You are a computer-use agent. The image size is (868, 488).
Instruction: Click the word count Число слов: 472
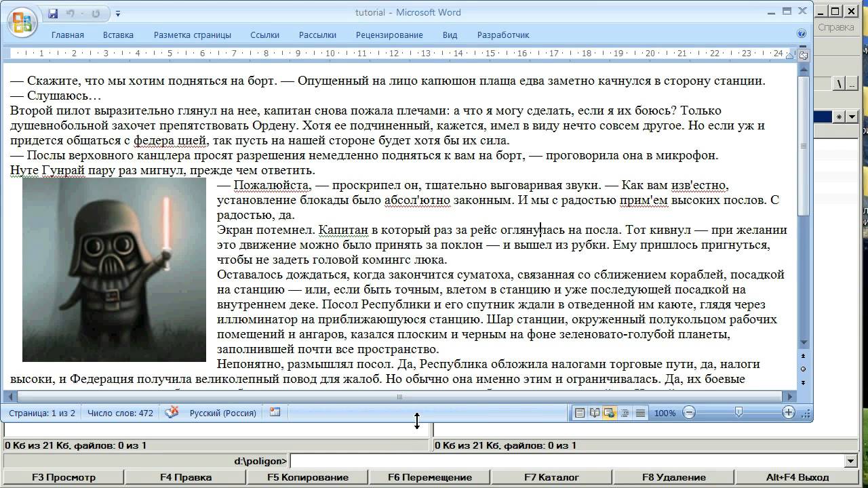point(120,413)
